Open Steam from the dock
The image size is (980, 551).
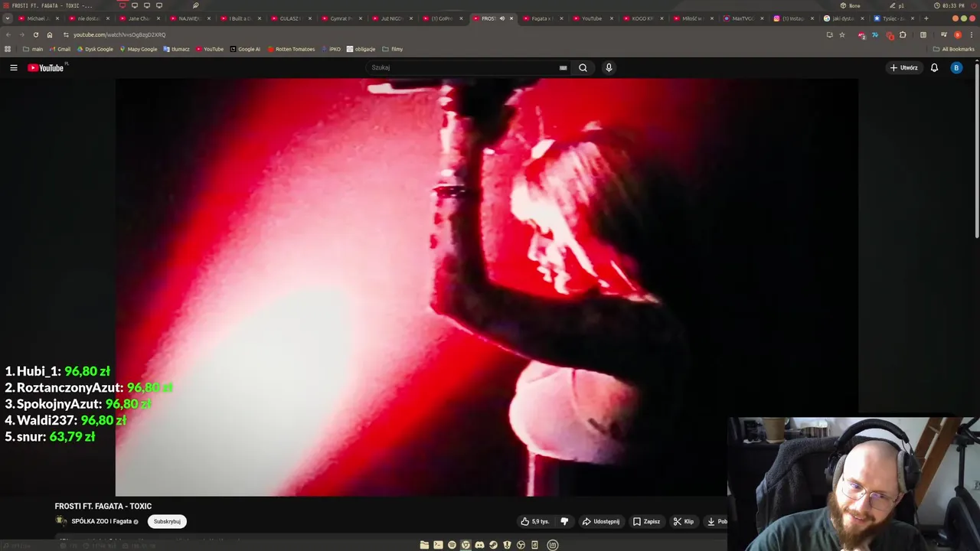pos(493,545)
